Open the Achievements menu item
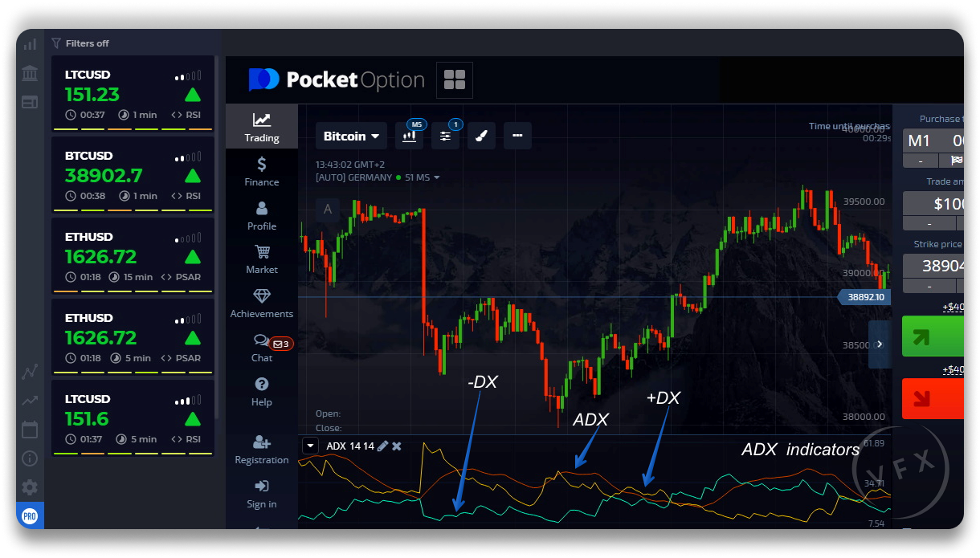The height and width of the screenshot is (558, 980). [262, 303]
